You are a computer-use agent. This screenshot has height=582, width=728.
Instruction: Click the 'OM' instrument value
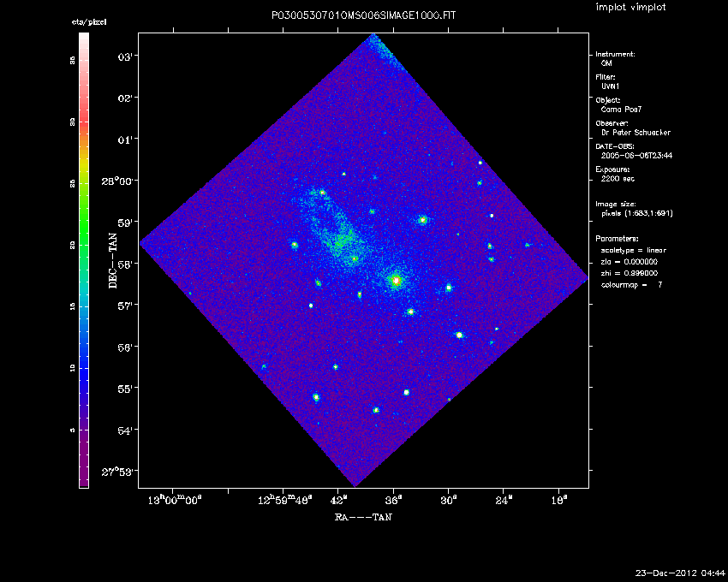point(606,63)
